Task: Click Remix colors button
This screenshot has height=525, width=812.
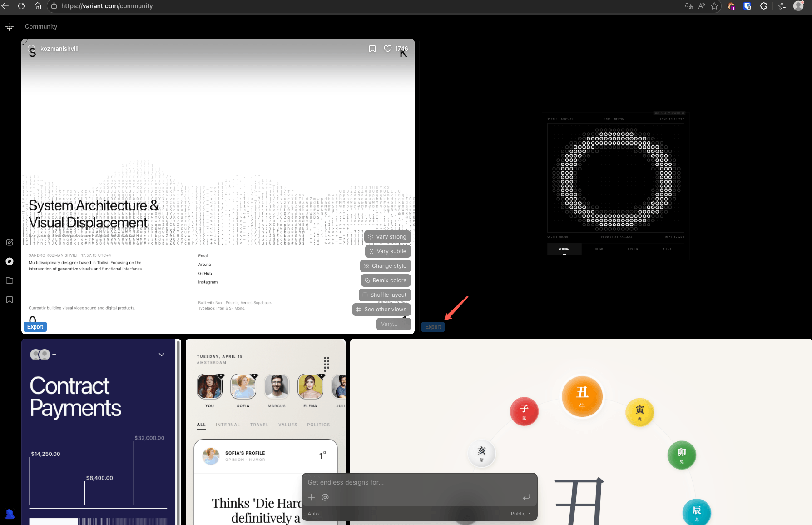Action: tap(386, 280)
